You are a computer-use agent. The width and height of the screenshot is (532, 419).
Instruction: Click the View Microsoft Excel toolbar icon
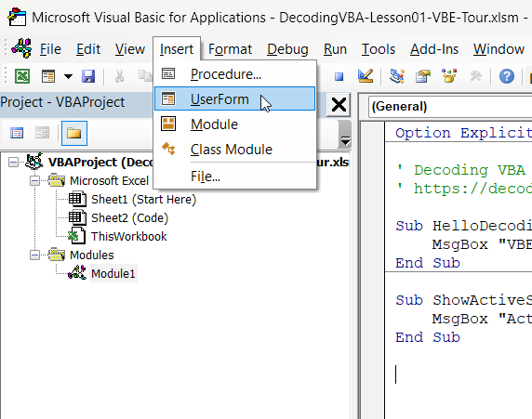click(x=22, y=76)
